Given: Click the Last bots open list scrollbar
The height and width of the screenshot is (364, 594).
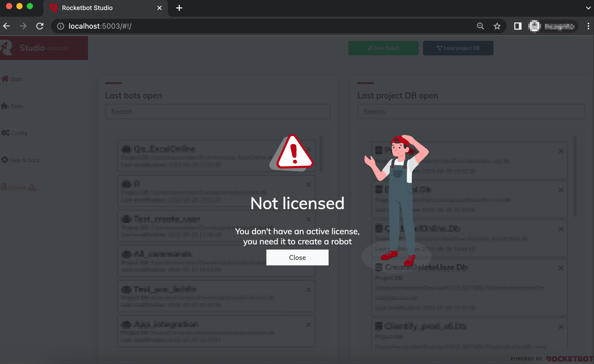Looking at the screenshot, I should click(x=321, y=154).
